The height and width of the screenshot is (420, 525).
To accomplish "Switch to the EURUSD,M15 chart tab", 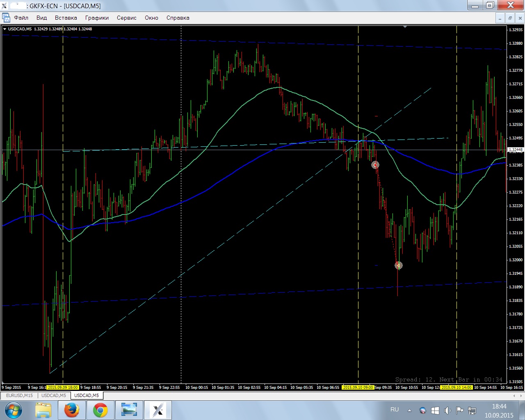I will click(19, 395).
